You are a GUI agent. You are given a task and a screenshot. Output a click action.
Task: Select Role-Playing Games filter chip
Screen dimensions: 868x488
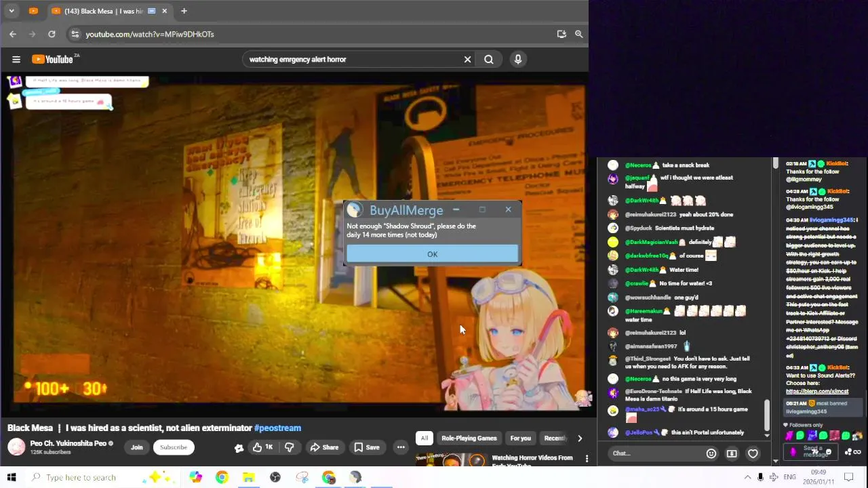469,438
